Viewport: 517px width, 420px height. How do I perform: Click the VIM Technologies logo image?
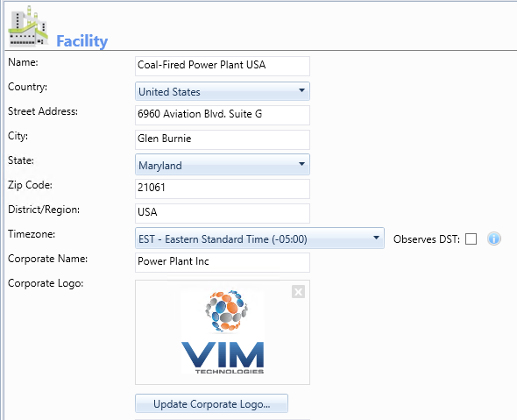(223, 332)
